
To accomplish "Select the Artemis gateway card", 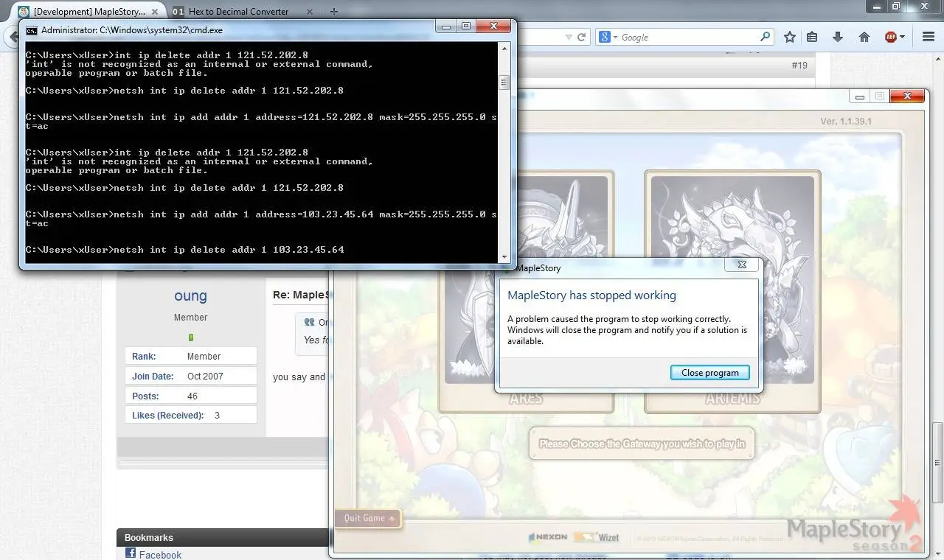I will (x=732, y=291).
